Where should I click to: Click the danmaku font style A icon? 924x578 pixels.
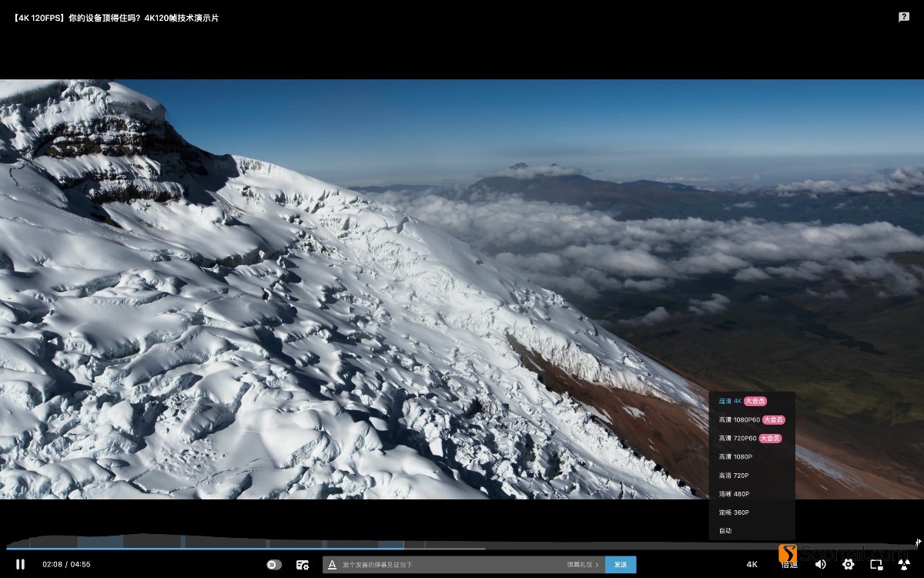(x=333, y=564)
